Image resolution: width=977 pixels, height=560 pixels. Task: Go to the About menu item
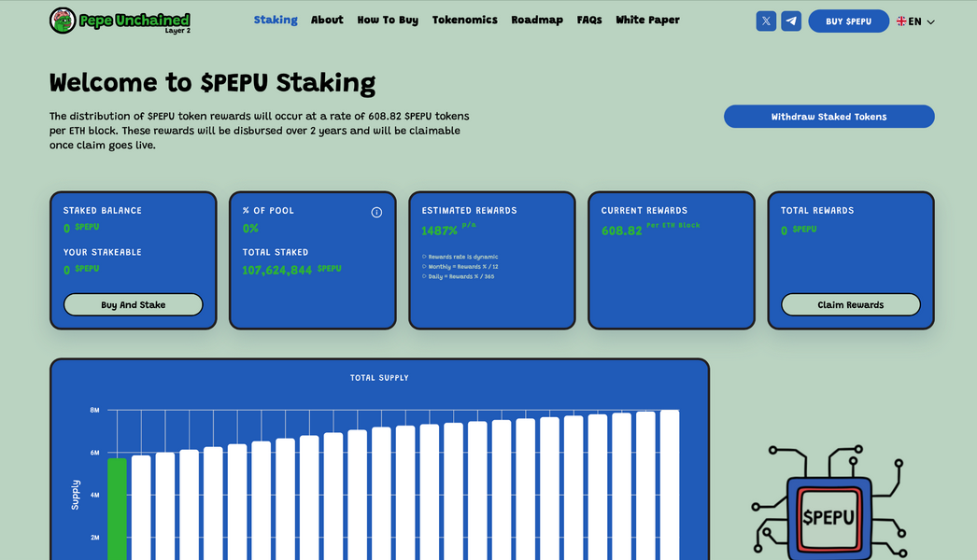[x=327, y=20]
